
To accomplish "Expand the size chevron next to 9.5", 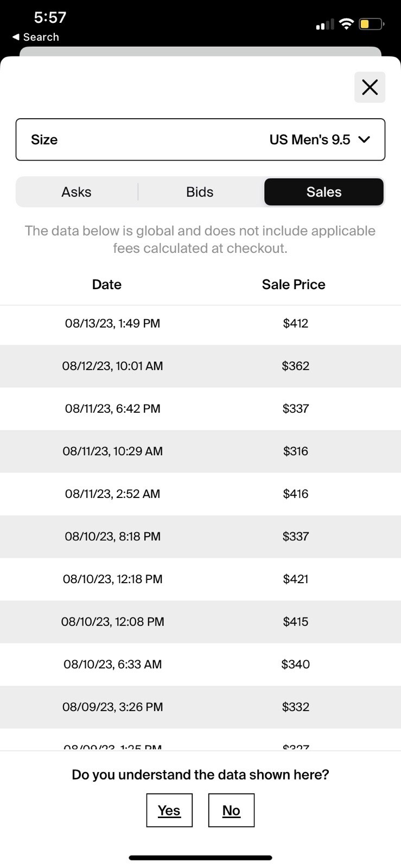I will pos(364,139).
